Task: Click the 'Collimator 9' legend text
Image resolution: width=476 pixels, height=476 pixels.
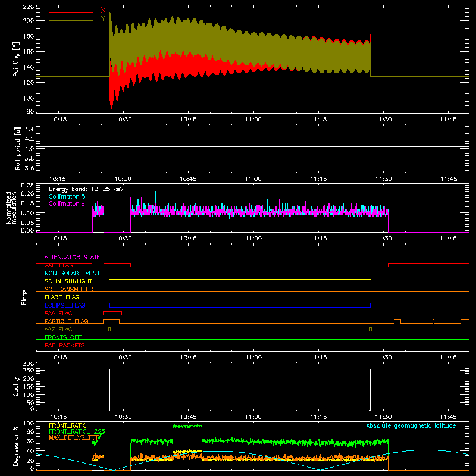Action: (67, 203)
